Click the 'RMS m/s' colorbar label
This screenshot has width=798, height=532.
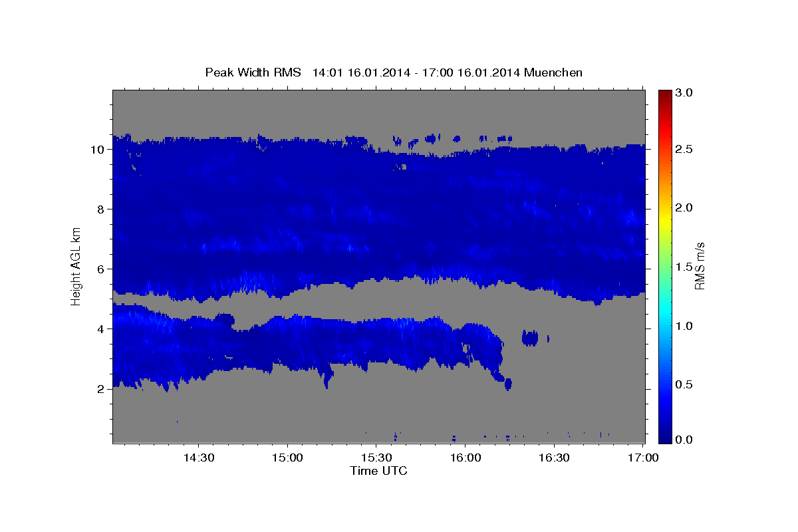click(x=699, y=266)
